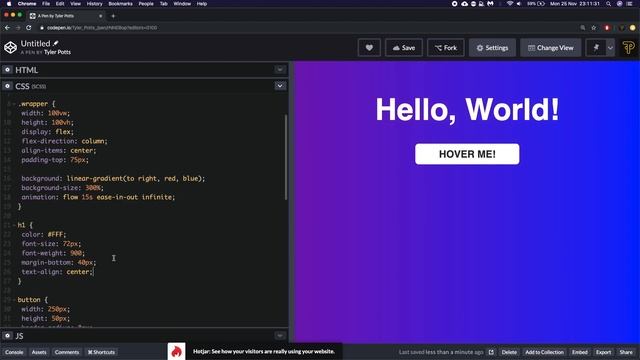This screenshot has height=360, width=640.
Task: Bookmark this page star icon
Action: [593, 28]
